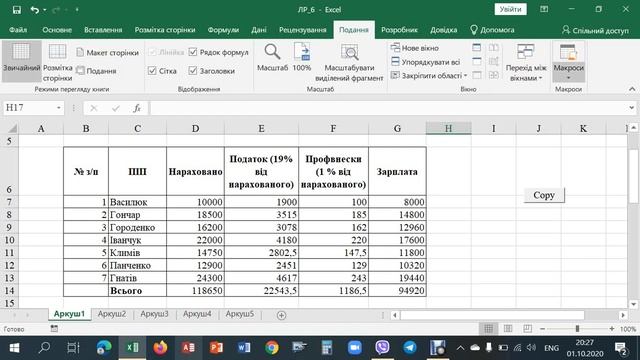
Task: Open the Рецензування ribbon tab
Action: tap(302, 30)
